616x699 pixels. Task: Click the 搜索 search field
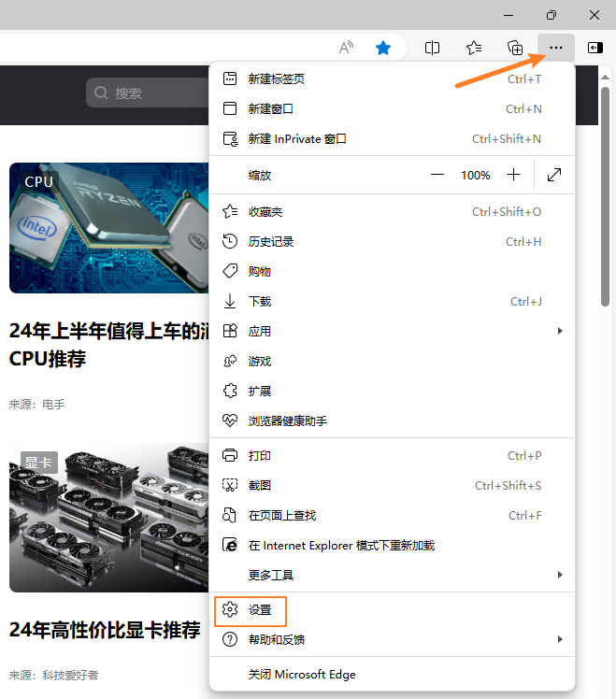[x=148, y=93]
